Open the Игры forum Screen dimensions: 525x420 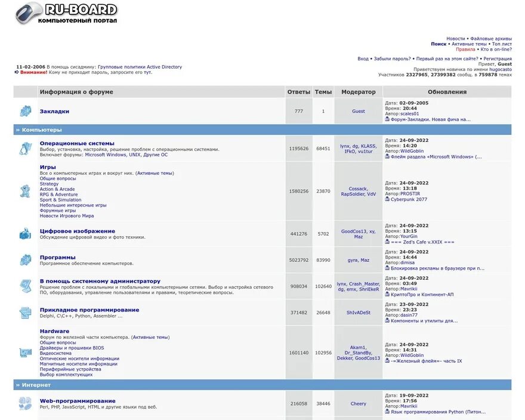(x=48, y=167)
